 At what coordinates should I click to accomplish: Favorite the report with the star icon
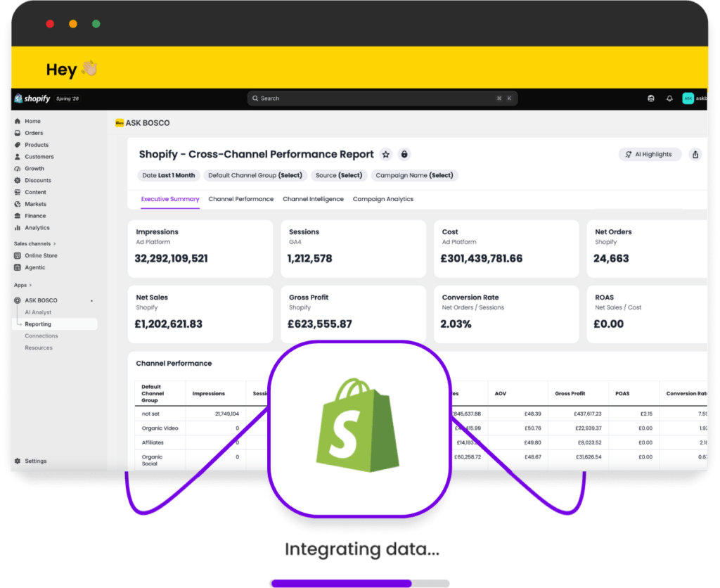(x=386, y=154)
